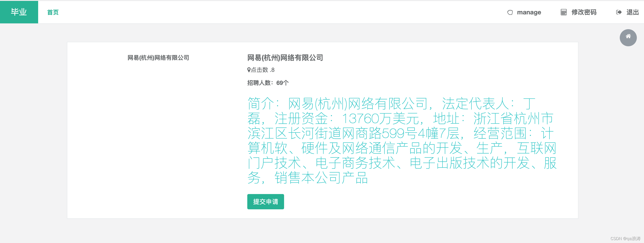Click the left company image placeholder text
Screen dimensions: 644x243
158,58
